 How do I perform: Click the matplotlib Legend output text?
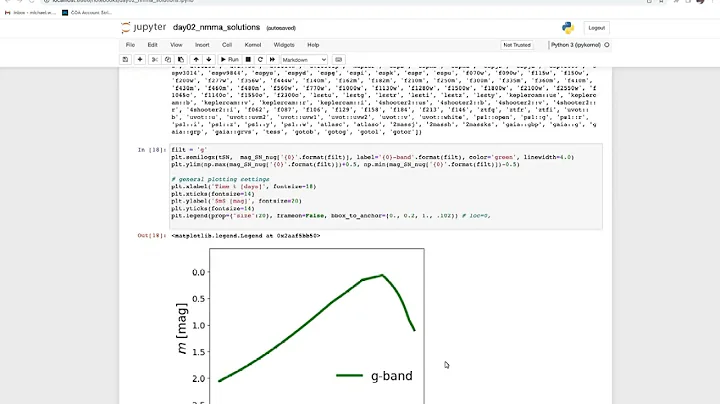[x=246, y=236]
